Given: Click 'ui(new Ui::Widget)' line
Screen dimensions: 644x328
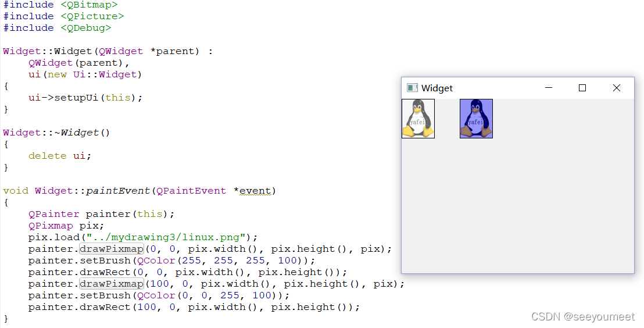Looking at the screenshot, I should [85, 74].
